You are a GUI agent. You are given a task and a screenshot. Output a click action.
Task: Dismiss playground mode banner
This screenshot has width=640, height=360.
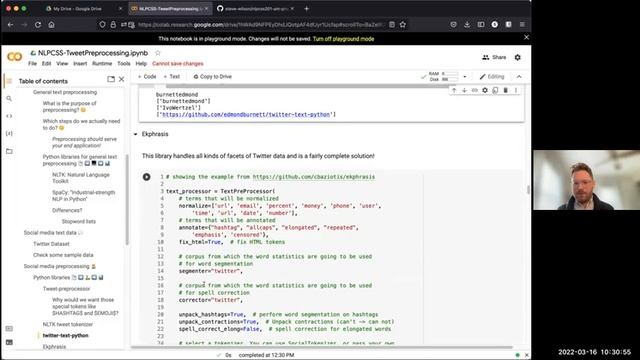point(527,37)
